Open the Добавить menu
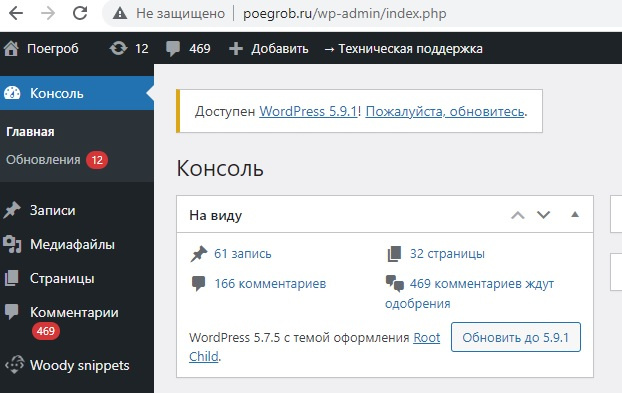The height and width of the screenshot is (393, 622). coord(280,49)
